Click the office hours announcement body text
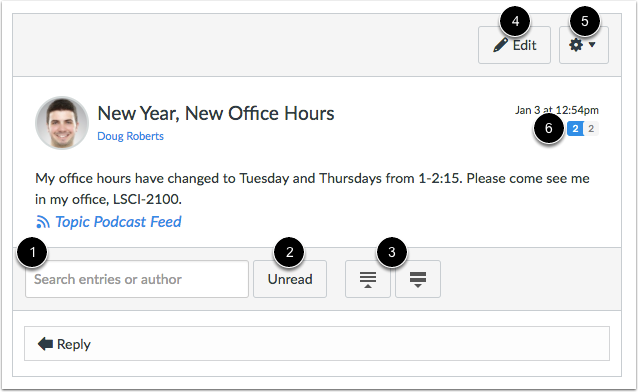 click(x=312, y=188)
